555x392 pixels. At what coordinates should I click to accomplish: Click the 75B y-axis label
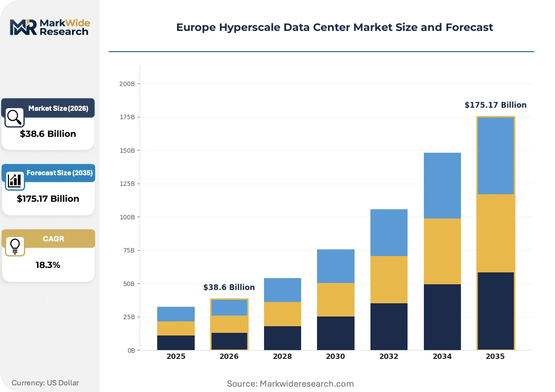pos(129,250)
